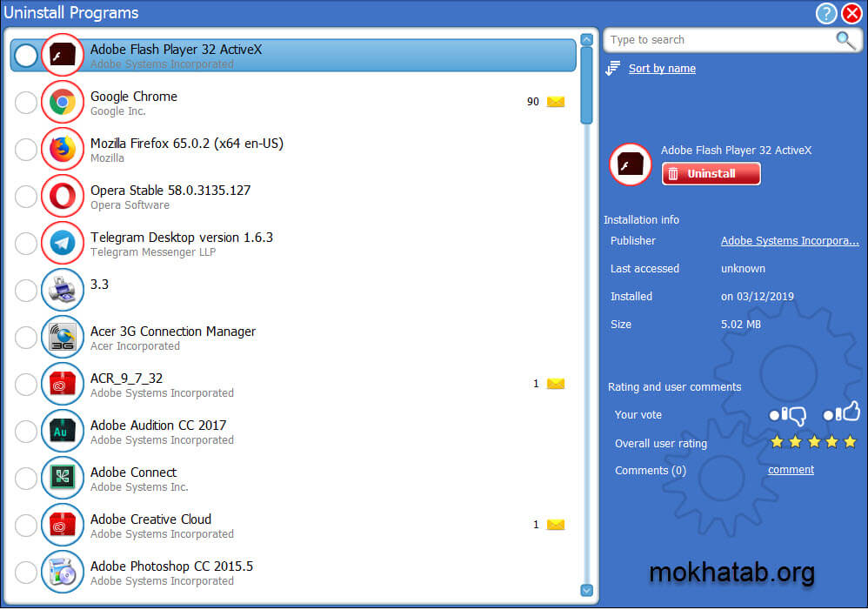The height and width of the screenshot is (610, 868).
Task: Select the radio button for Google Chrome
Action: [x=25, y=102]
